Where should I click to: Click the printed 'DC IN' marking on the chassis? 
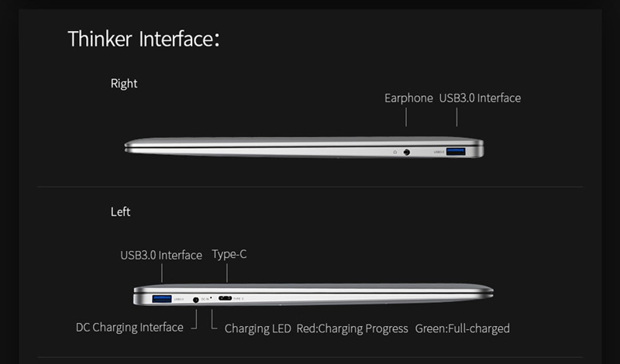[x=205, y=299]
